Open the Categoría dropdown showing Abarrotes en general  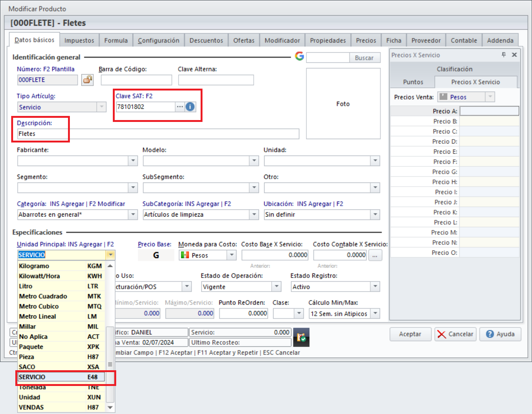[133, 215]
